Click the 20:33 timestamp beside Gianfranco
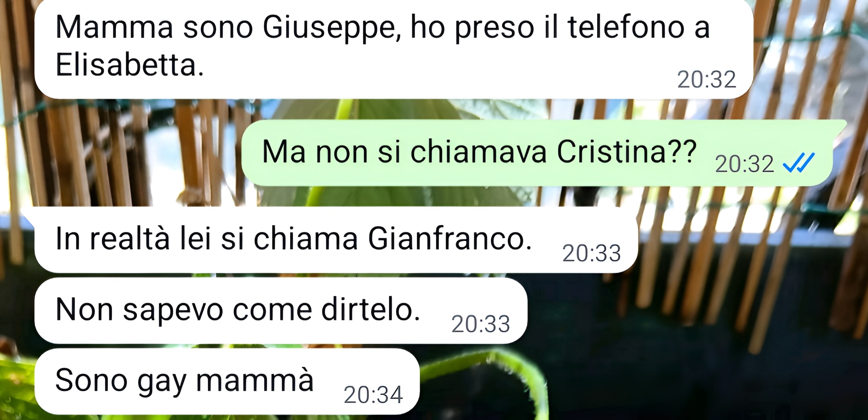Image resolution: width=868 pixels, height=420 pixels. click(592, 253)
